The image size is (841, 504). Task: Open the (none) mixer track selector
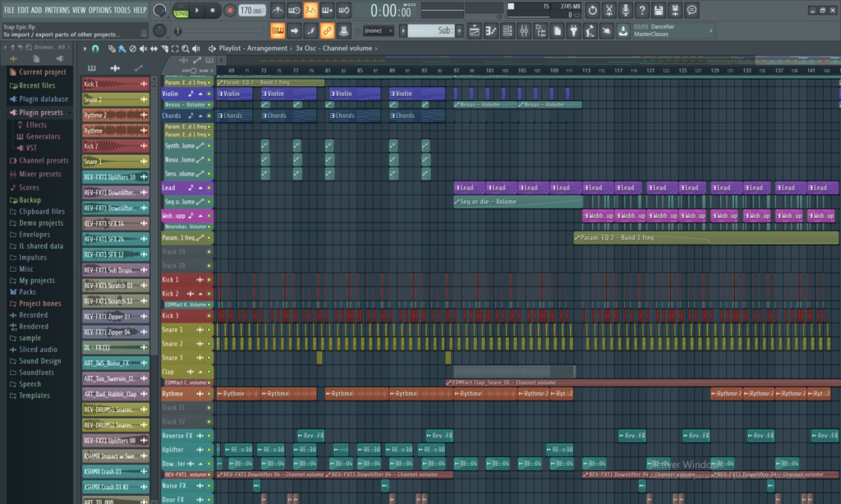tap(378, 31)
